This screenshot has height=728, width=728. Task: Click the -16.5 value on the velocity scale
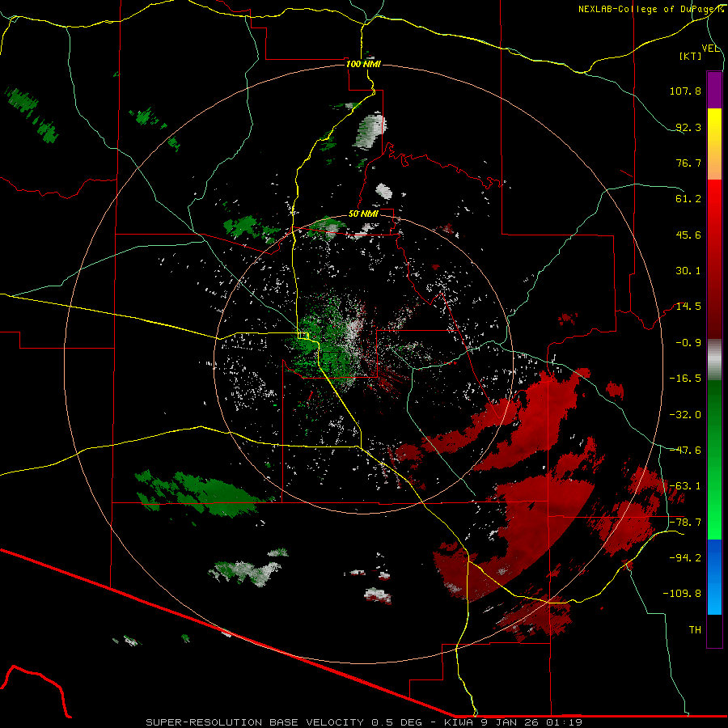pos(685,379)
